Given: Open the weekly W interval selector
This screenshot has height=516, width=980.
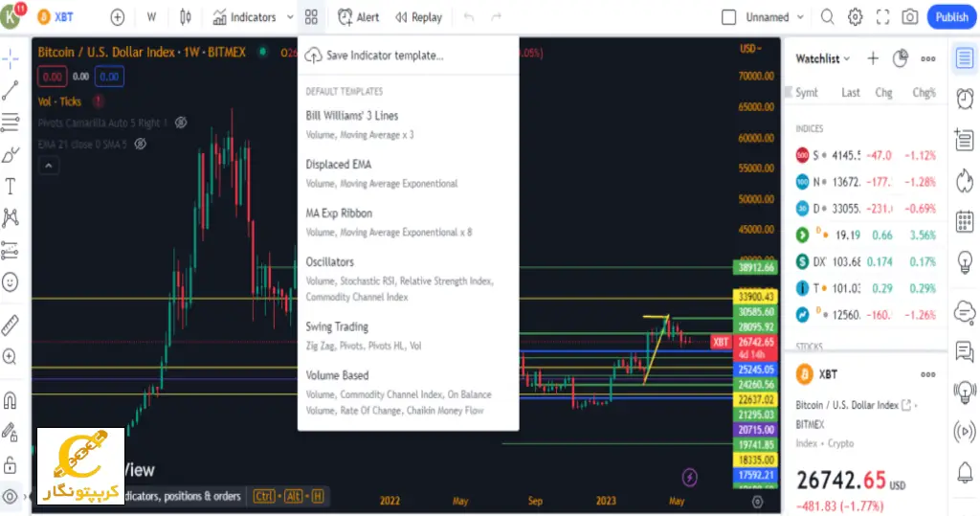Looking at the screenshot, I should [x=151, y=17].
